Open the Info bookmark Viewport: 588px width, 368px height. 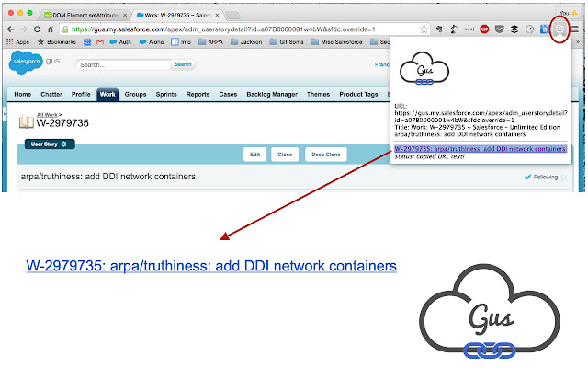(181, 42)
